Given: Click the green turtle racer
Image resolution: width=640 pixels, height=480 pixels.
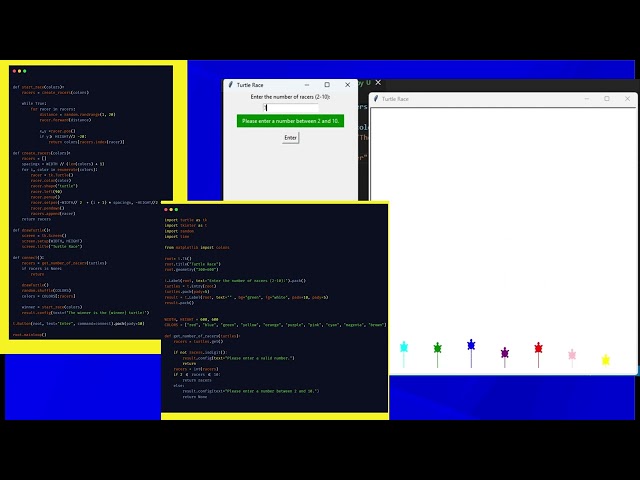Looking at the screenshot, I should pos(438,348).
